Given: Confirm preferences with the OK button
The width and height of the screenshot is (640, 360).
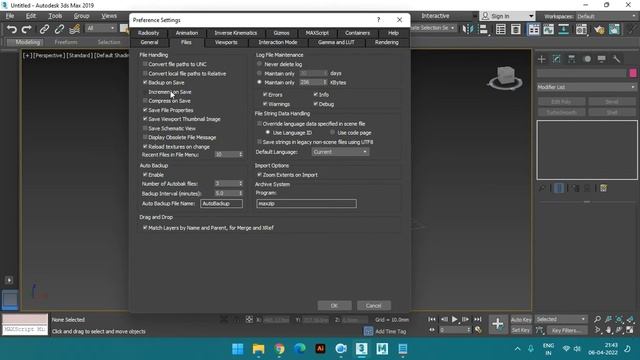Looking at the screenshot, I should [334, 305].
